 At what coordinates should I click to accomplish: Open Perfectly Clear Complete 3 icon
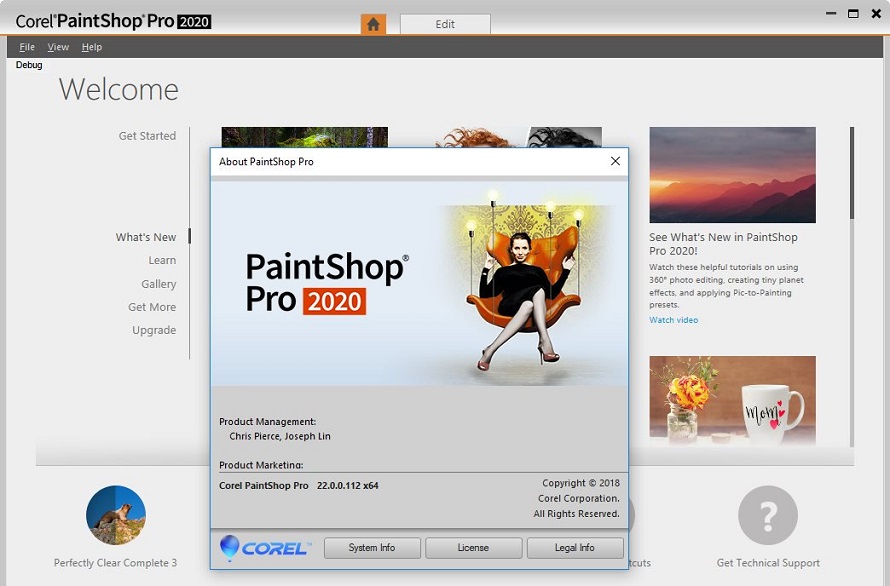[116, 515]
